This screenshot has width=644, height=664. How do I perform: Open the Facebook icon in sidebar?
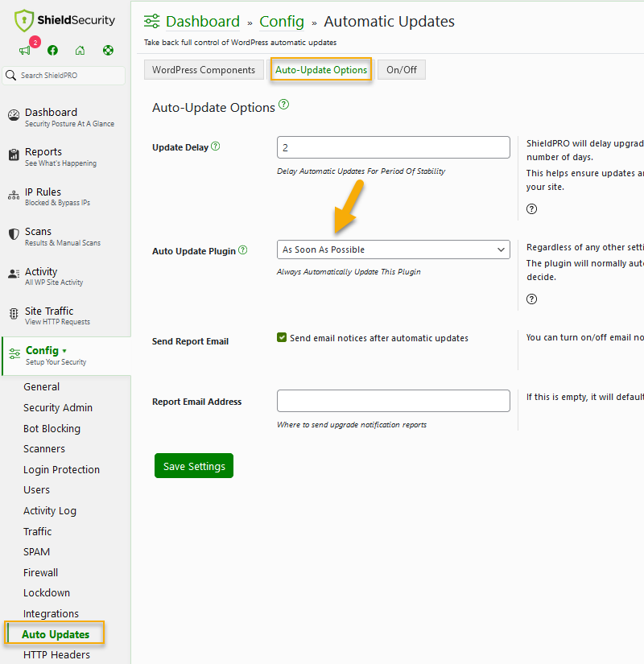point(52,51)
